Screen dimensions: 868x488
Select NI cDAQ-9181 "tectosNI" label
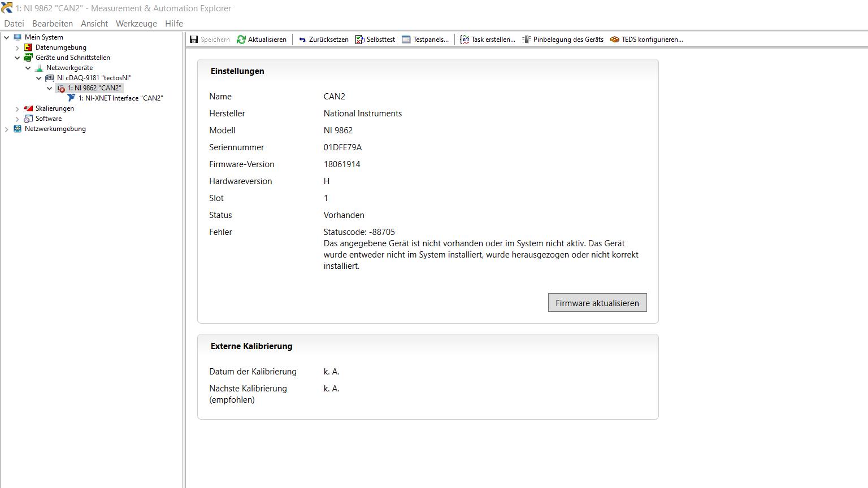94,78
